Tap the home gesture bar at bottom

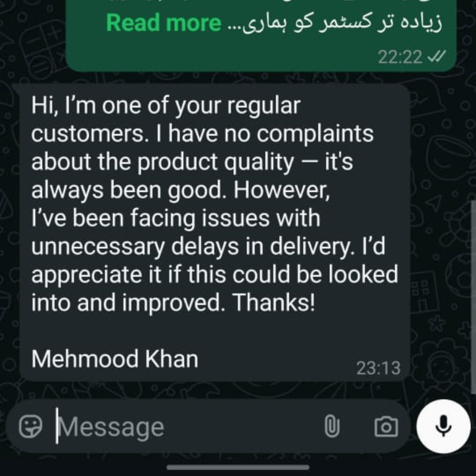(238, 468)
